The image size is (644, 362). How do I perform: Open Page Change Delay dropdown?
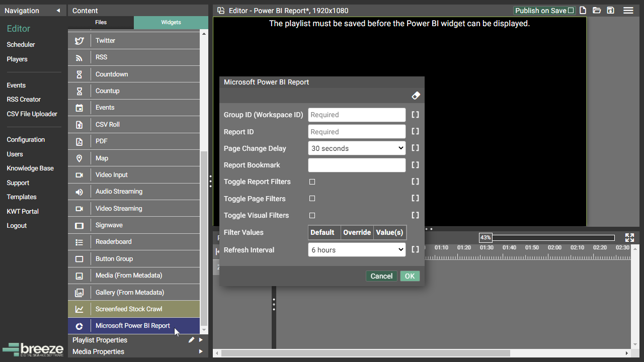point(357,148)
